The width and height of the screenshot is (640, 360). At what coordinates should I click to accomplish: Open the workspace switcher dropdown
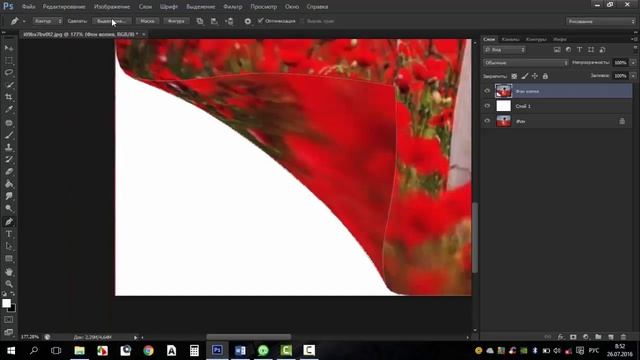coord(601,21)
